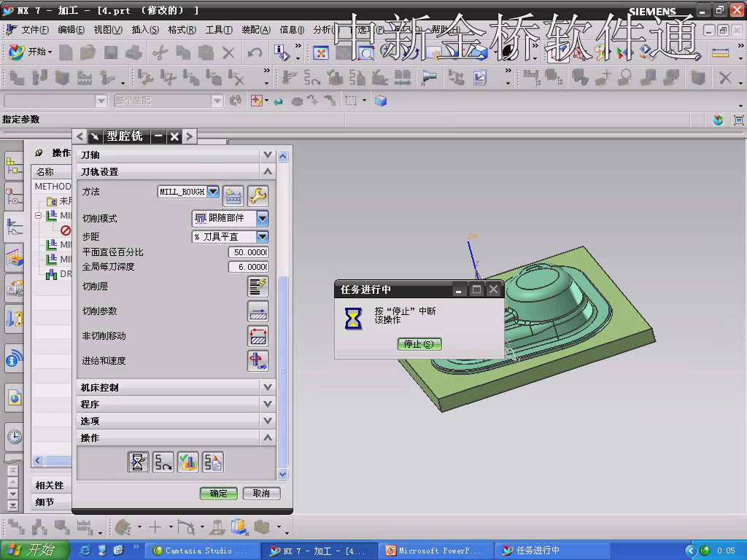Expand the 程序 section
Screen dimensions: 747x560
[x=268, y=404]
